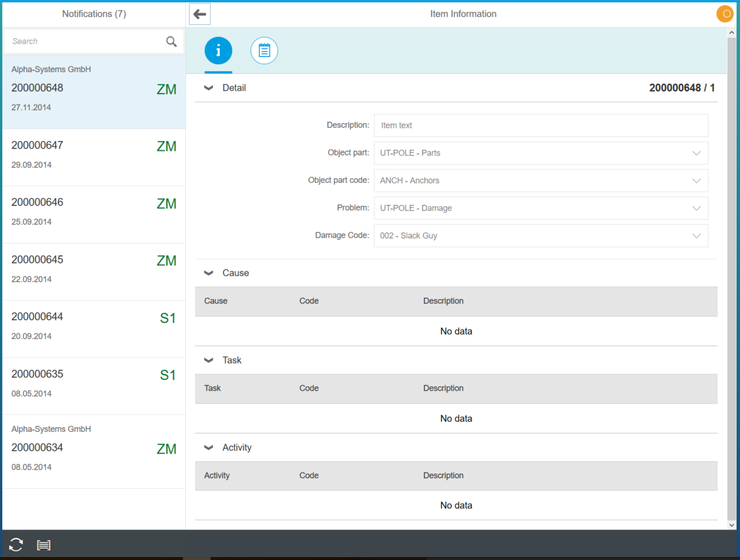This screenshot has height=560, width=740.
Task: Collapse the Task section
Action: 208,360
